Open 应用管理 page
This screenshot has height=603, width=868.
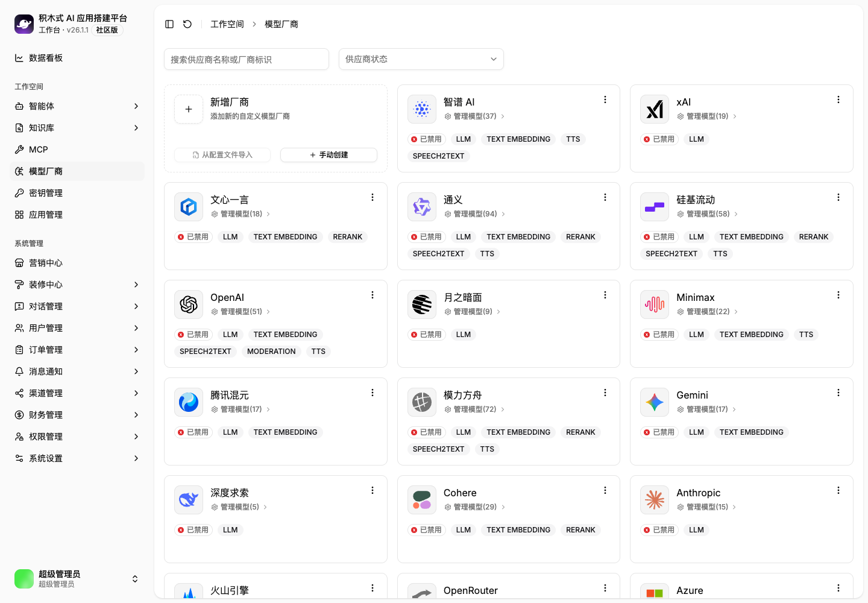click(77, 215)
